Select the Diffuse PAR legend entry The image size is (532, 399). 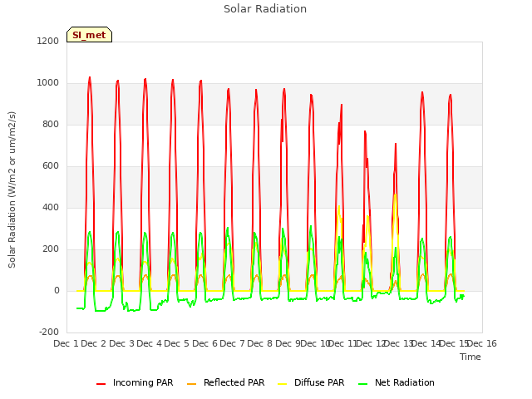[x=311, y=382]
